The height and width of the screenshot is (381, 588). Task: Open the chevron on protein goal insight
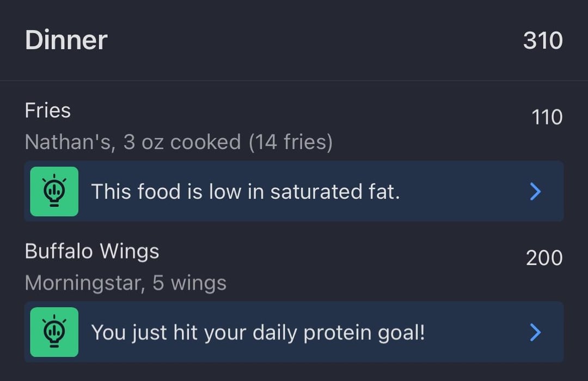pos(535,332)
